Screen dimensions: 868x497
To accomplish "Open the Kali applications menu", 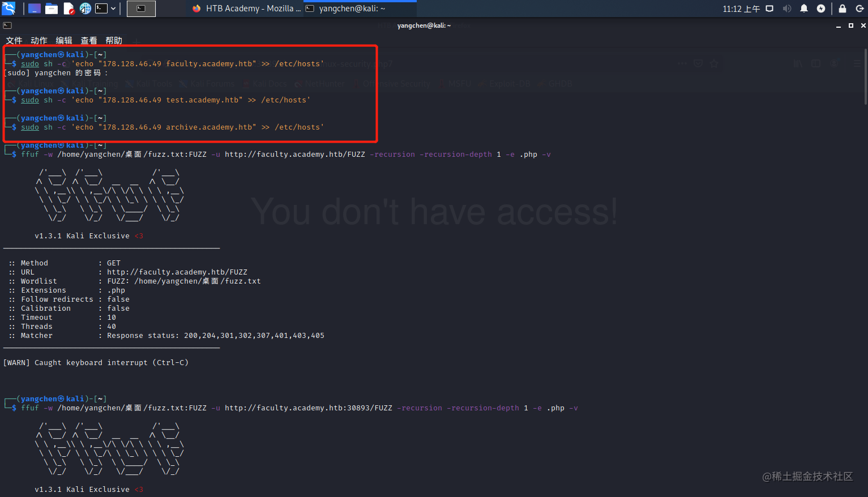I will [8, 8].
